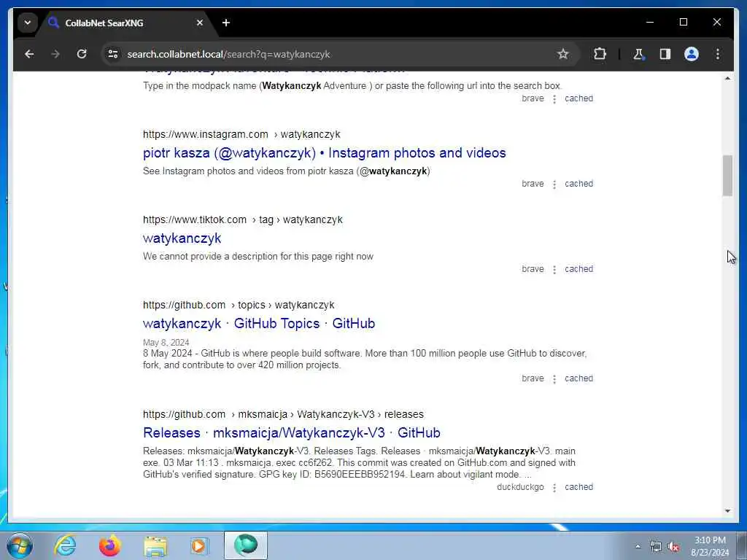Click the address bar URL field
The width and height of the screenshot is (747, 560).
[x=333, y=54]
